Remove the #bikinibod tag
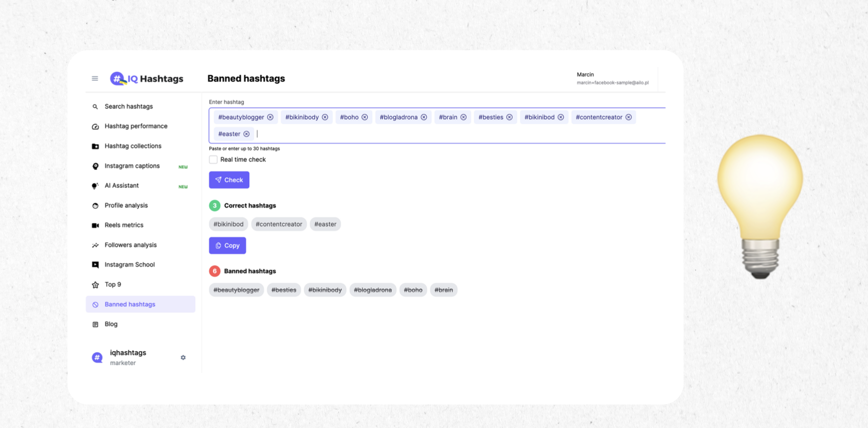 [561, 117]
